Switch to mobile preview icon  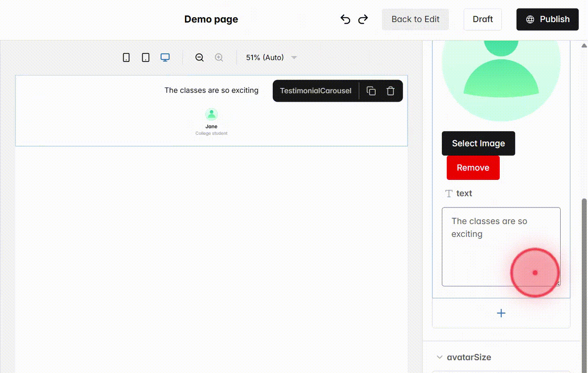pyautogui.click(x=126, y=57)
